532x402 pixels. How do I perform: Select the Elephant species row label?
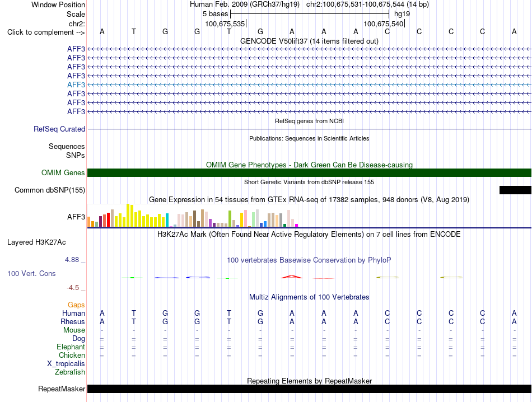tap(71, 347)
